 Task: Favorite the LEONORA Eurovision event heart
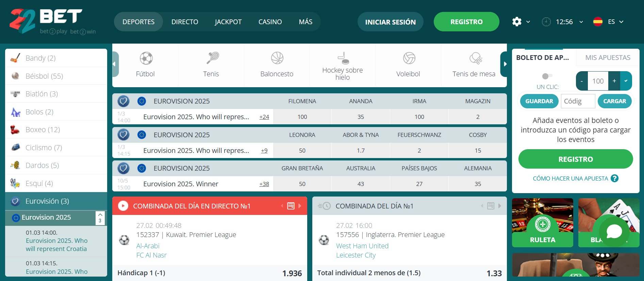pyautogui.click(x=123, y=135)
